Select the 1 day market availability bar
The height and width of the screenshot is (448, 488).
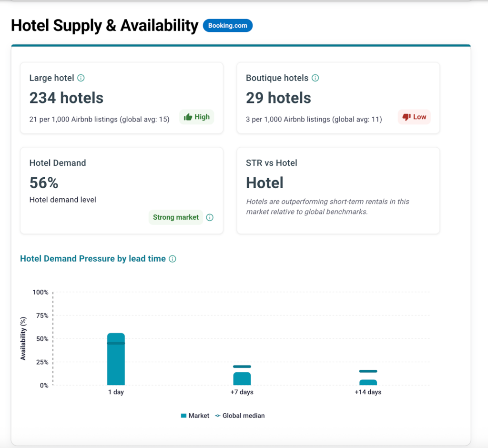tap(116, 362)
